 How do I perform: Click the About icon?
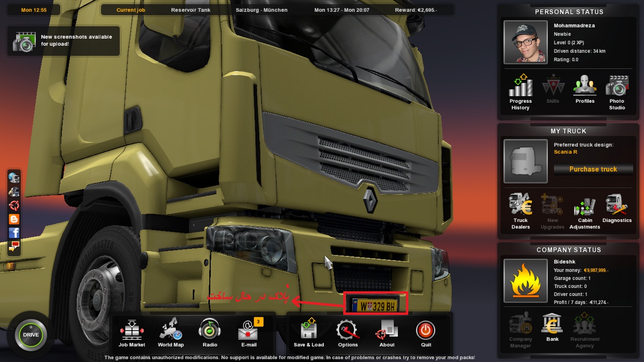click(387, 332)
